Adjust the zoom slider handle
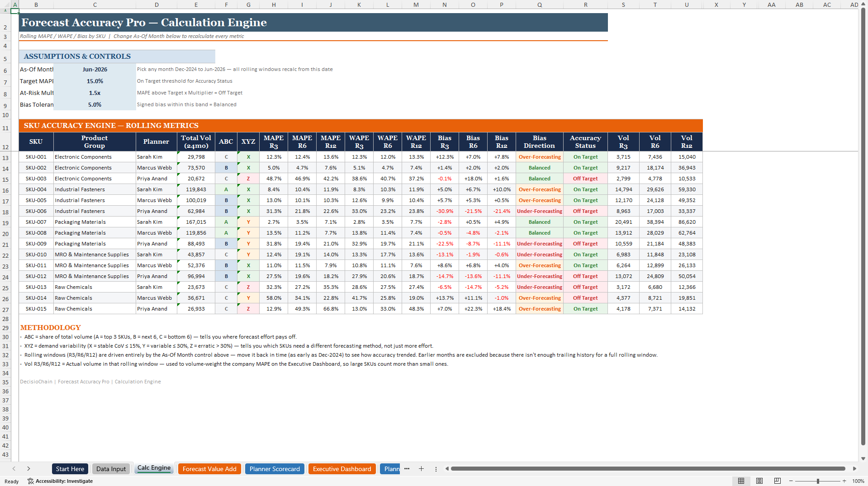 [818, 481]
